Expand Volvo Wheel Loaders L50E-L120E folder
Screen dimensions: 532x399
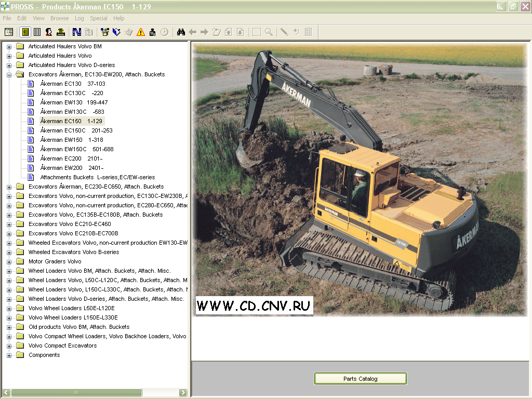tap(9, 309)
